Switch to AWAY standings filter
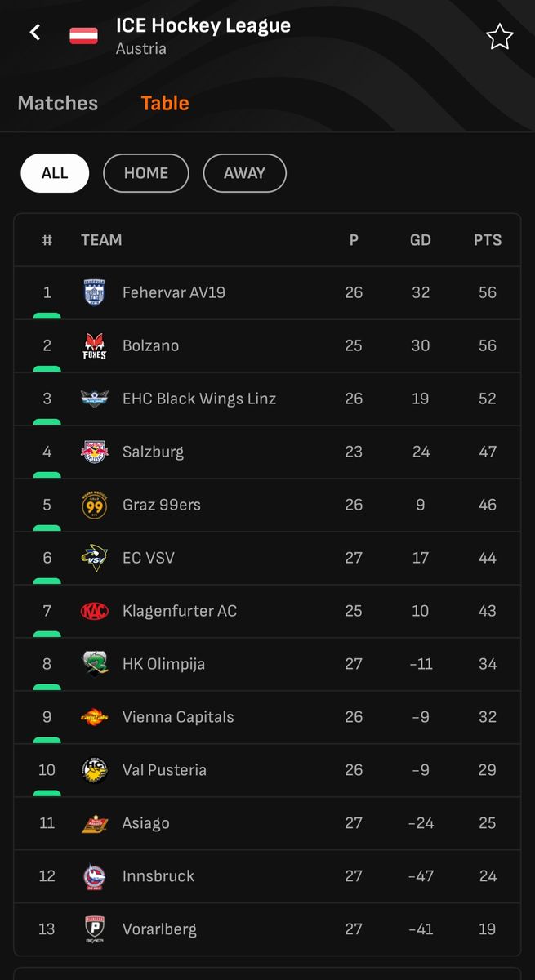 point(244,173)
